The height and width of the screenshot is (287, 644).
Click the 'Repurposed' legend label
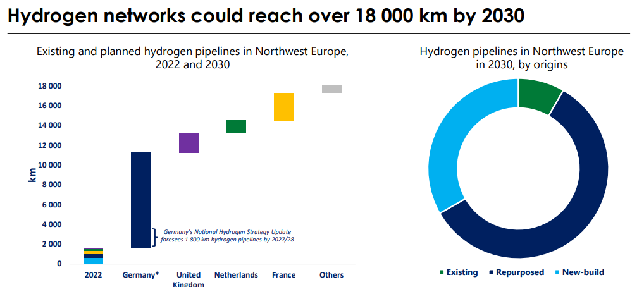point(520,272)
